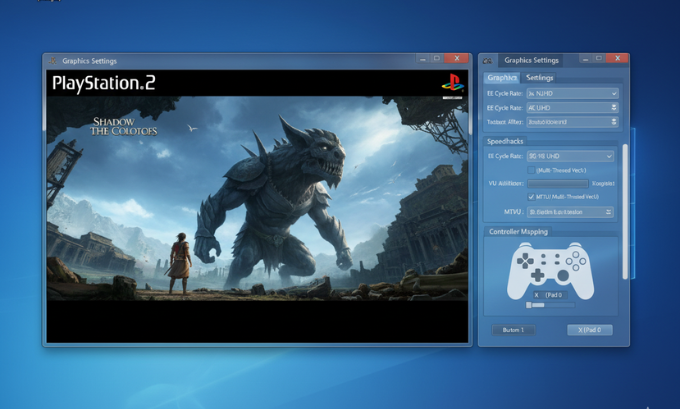Click the app icon in game window title bar
The width and height of the screenshot is (680, 409).
pos(52,61)
